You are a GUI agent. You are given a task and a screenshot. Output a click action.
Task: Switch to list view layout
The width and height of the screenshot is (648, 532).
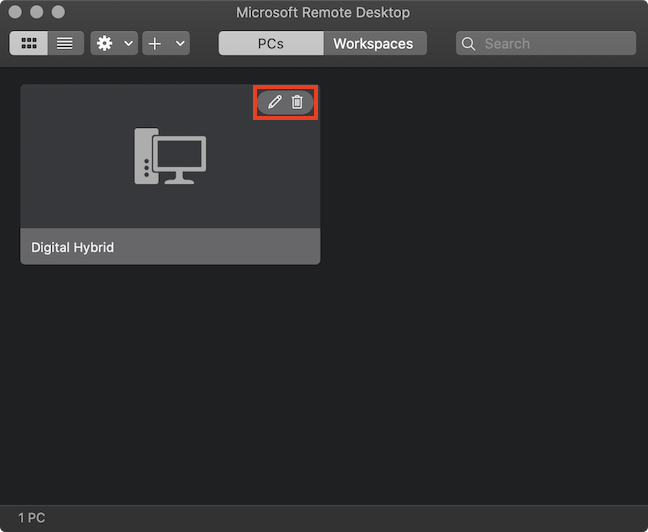[66, 43]
